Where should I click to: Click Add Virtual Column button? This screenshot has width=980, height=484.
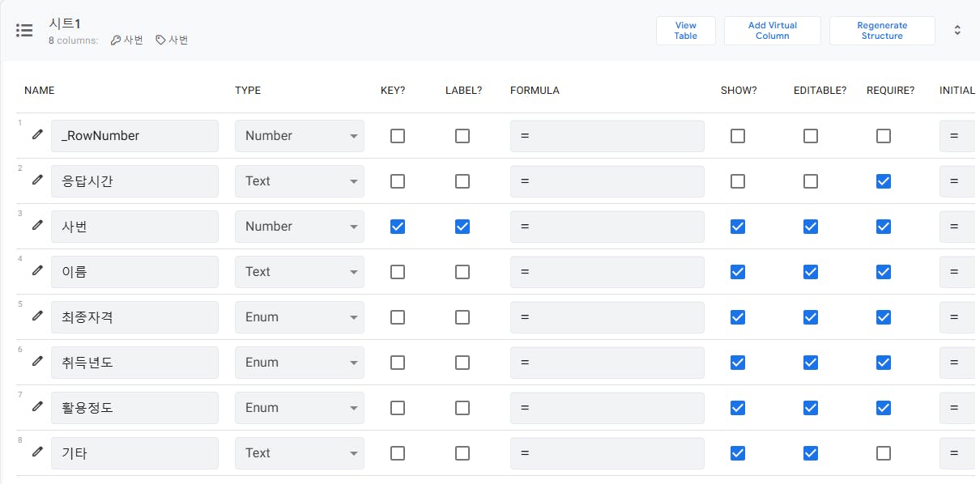772,31
